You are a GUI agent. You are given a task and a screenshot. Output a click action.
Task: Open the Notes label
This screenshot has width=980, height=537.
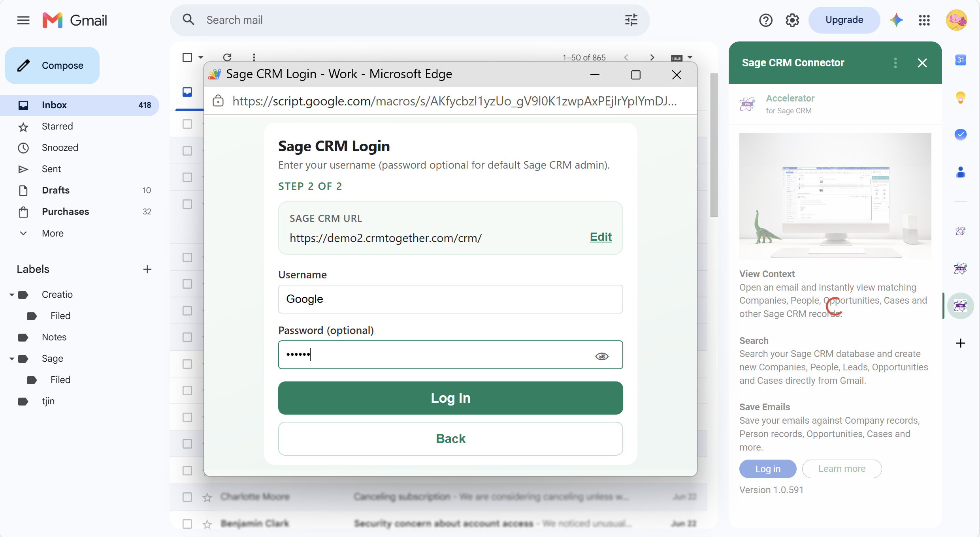(54, 337)
